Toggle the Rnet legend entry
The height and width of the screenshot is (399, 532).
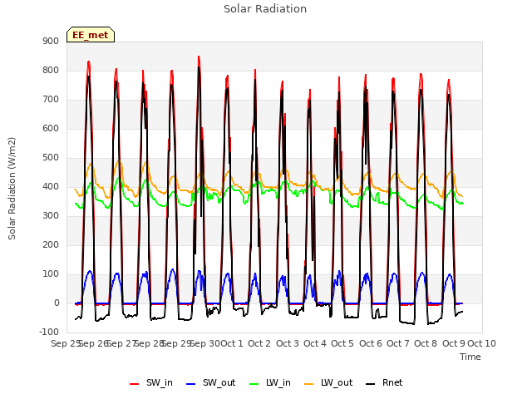click(x=384, y=382)
